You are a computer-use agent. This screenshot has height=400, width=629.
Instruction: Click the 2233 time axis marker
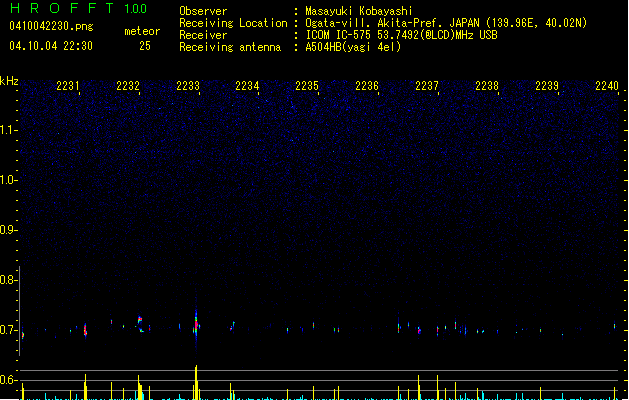[188, 86]
